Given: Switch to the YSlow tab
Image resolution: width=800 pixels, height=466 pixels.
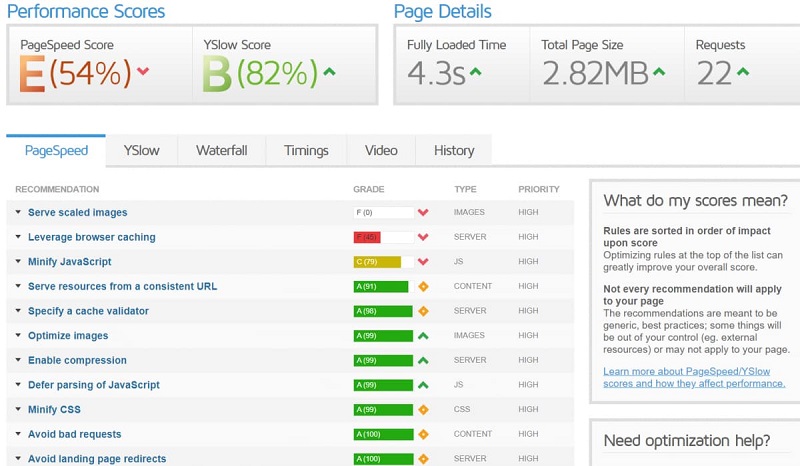Looking at the screenshot, I should click(x=141, y=151).
